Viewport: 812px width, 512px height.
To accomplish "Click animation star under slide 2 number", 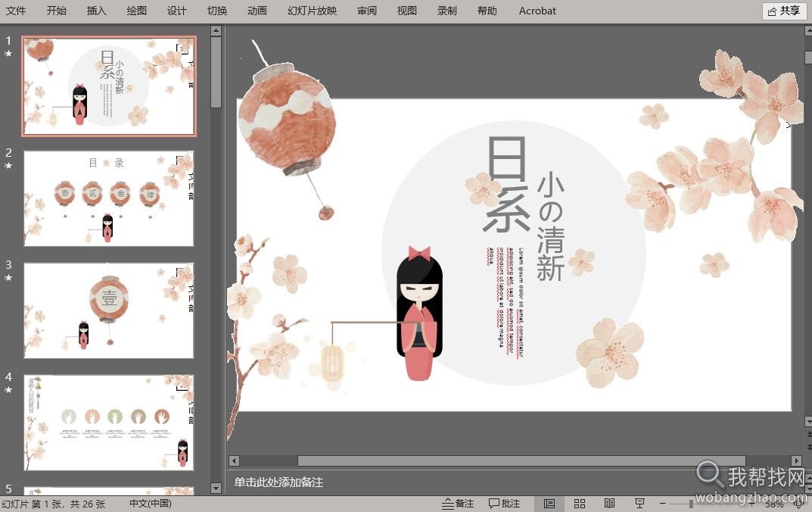I will pos(8,165).
